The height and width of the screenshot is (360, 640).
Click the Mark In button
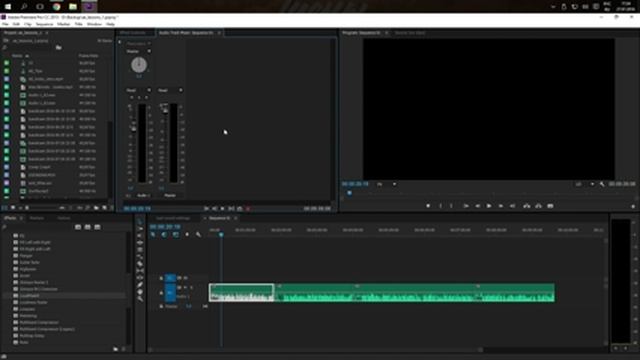coord(440,206)
